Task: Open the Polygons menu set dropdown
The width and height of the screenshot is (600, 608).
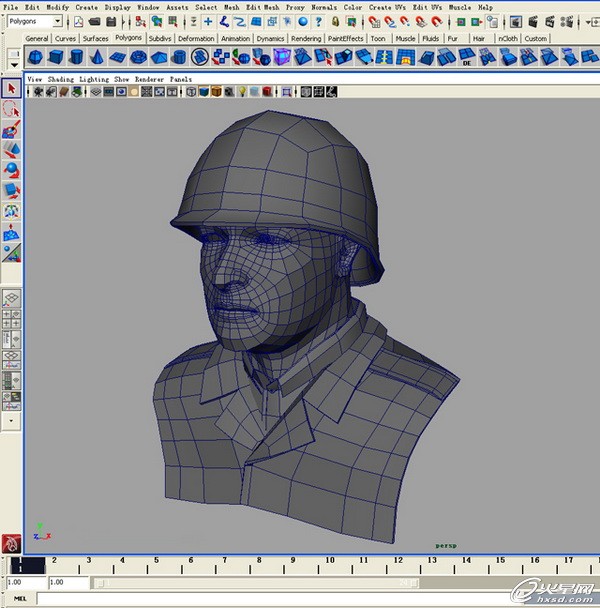Action: point(35,21)
